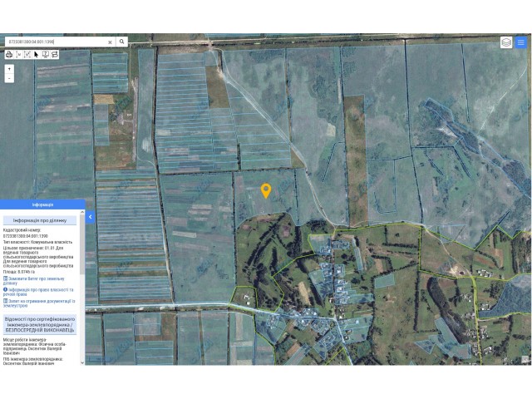Zoom out with the minus button

(x=9, y=78)
